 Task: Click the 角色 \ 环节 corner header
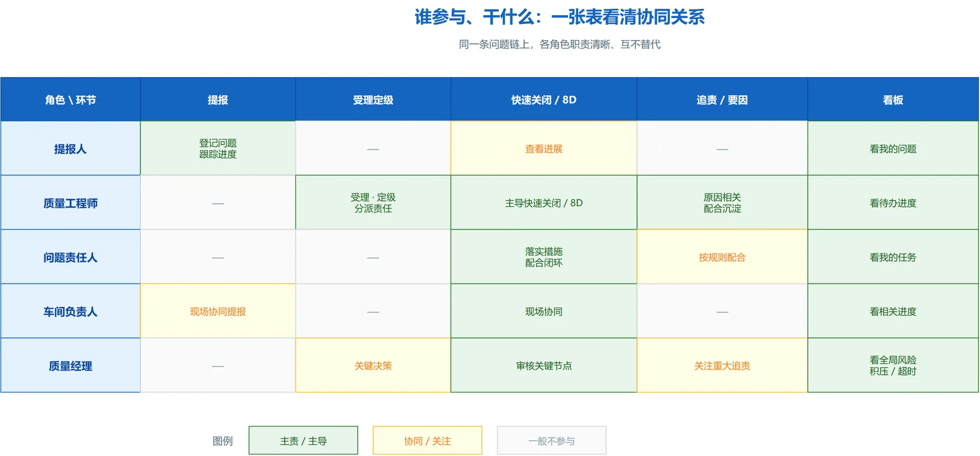[x=70, y=100]
